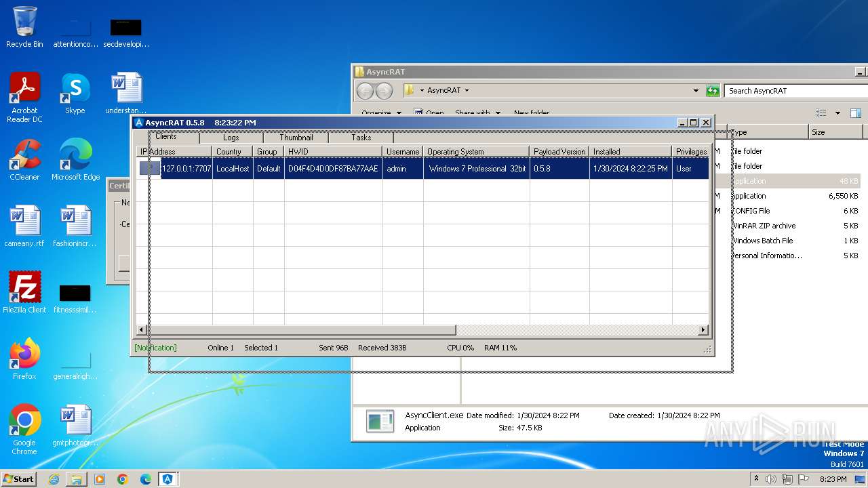Image resolution: width=868 pixels, height=488 pixels.
Task: Select the fashionincr... document icon
Action: click(75, 226)
